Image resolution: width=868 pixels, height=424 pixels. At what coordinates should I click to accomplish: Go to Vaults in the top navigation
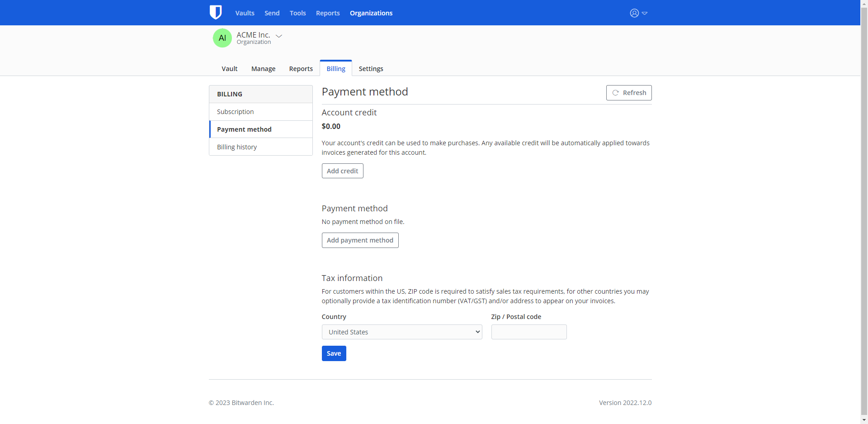(245, 13)
